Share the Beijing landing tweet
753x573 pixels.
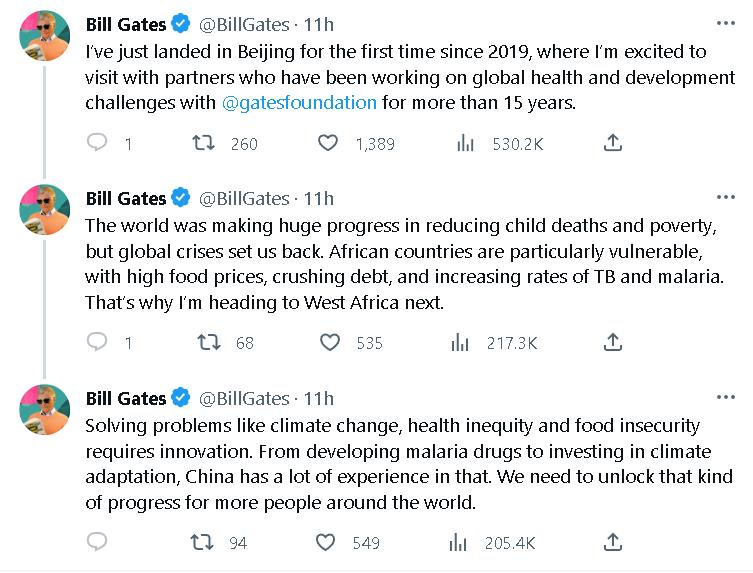click(x=613, y=143)
